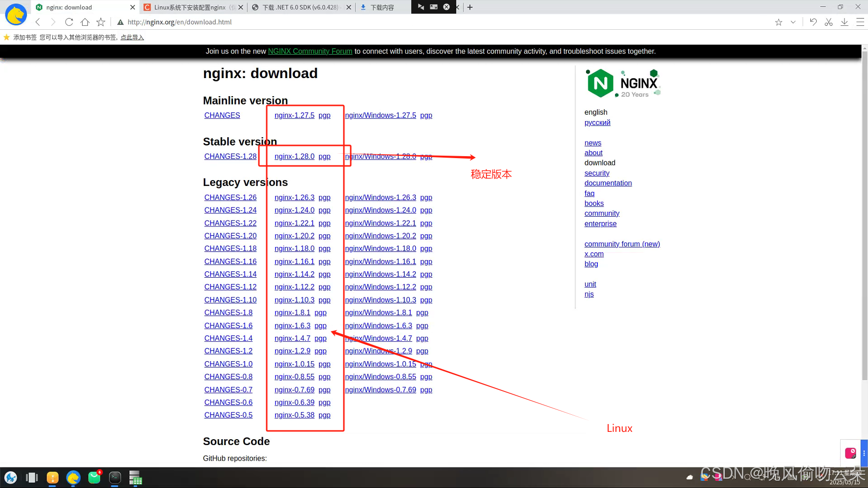Download nginx/Windows-1.27.5
This screenshot has height=488, width=868.
(381, 115)
